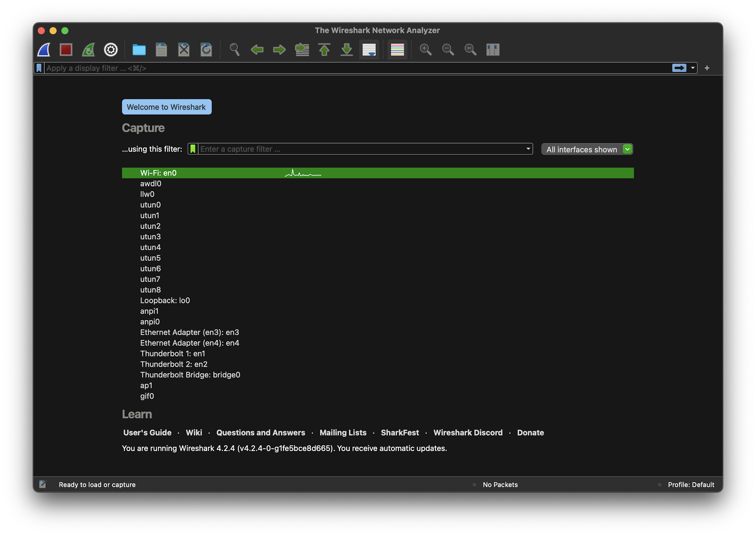Jump to the first packet icon

click(324, 49)
